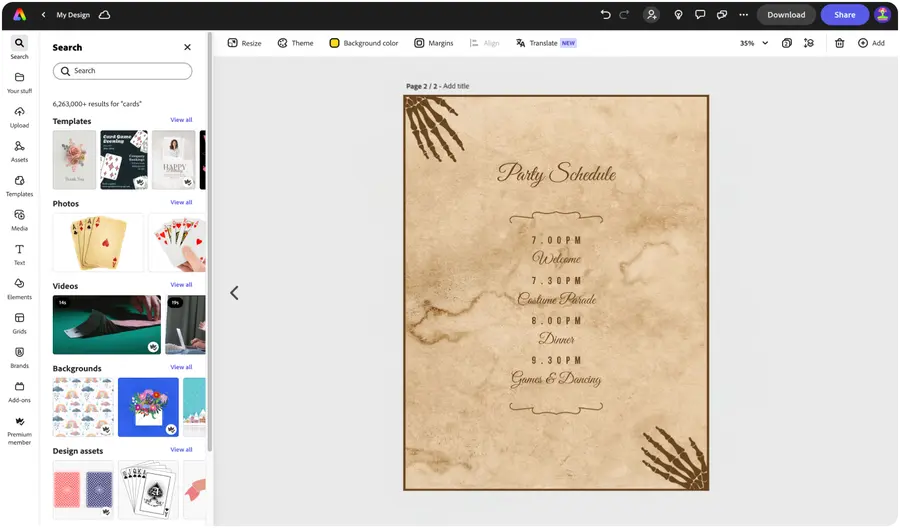
Task: View all Templates results
Action: [x=181, y=120]
